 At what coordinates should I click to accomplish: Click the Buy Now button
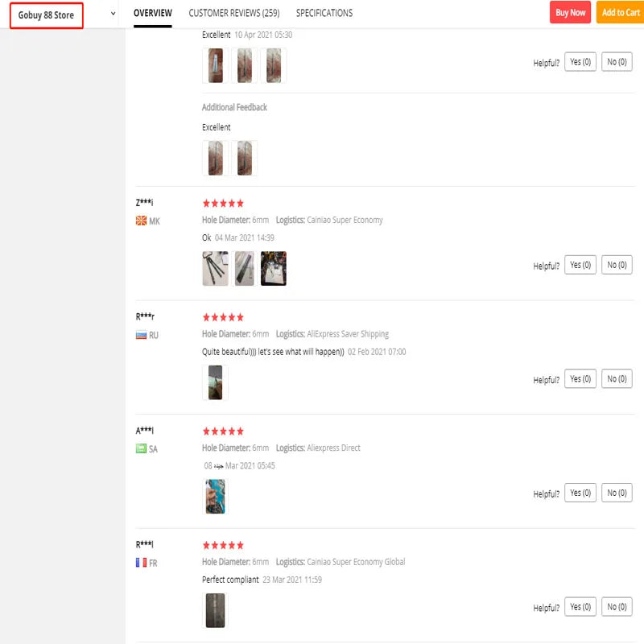coord(570,12)
